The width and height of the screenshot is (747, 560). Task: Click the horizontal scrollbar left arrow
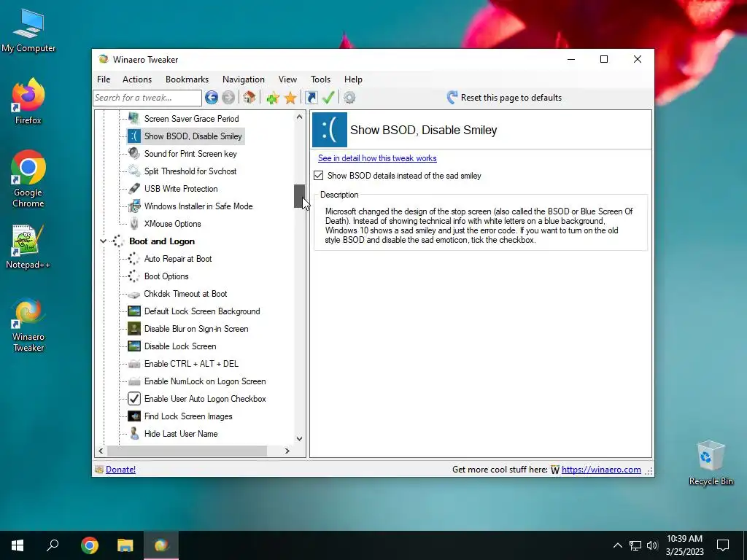coord(101,451)
